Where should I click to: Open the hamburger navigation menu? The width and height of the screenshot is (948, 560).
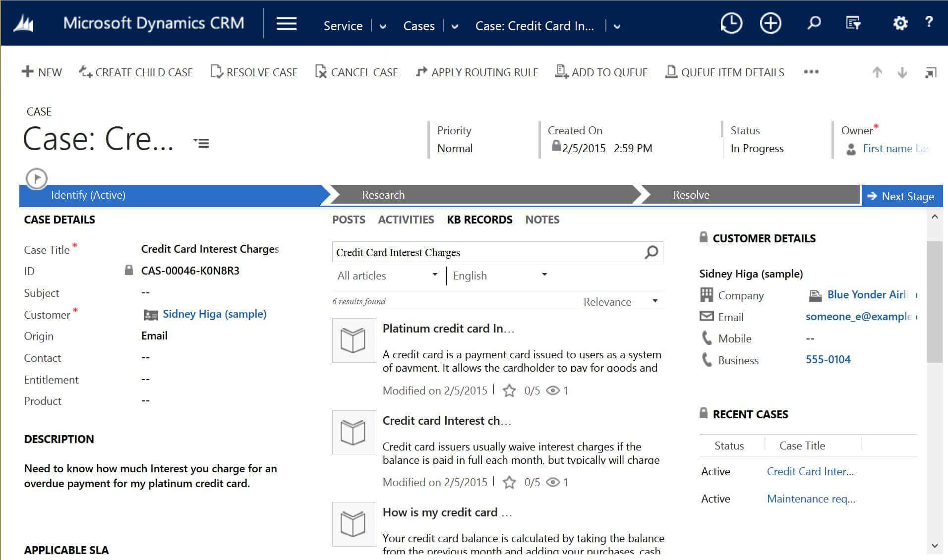pyautogui.click(x=287, y=23)
